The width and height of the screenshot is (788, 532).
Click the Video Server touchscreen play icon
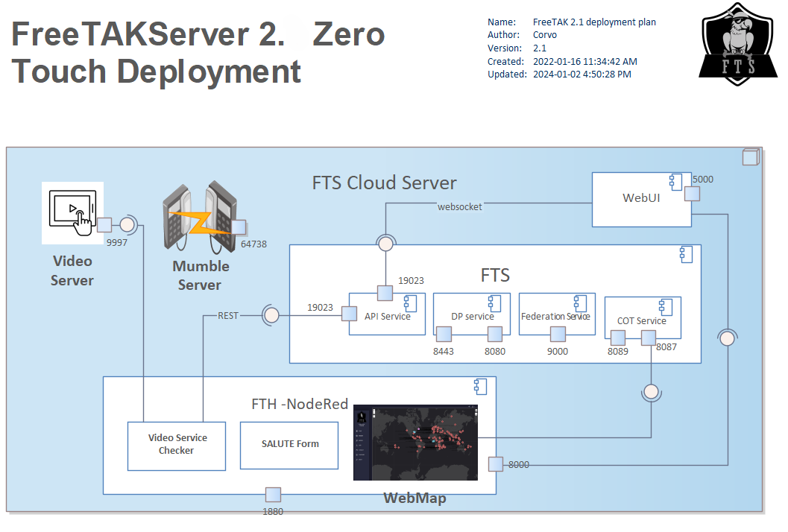point(73,213)
